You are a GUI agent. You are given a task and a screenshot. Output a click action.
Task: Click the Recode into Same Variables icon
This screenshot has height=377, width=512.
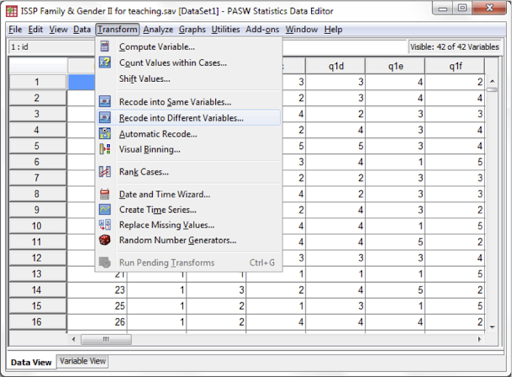coord(105,101)
